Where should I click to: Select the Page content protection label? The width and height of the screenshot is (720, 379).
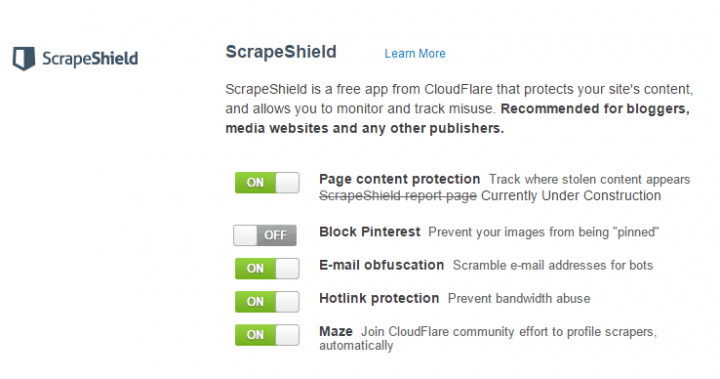coord(399,179)
